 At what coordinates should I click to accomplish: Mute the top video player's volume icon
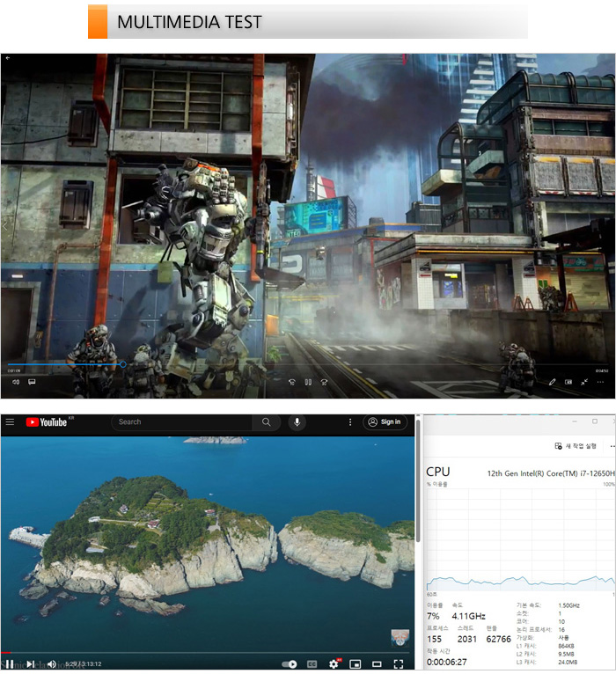tap(16, 382)
